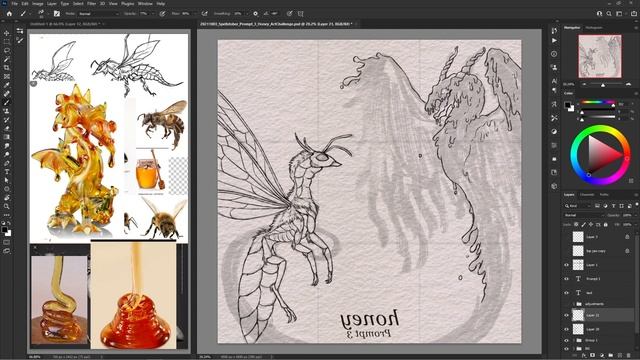The image size is (640, 360).
Task: Open the File menu
Action: point(14,3)
